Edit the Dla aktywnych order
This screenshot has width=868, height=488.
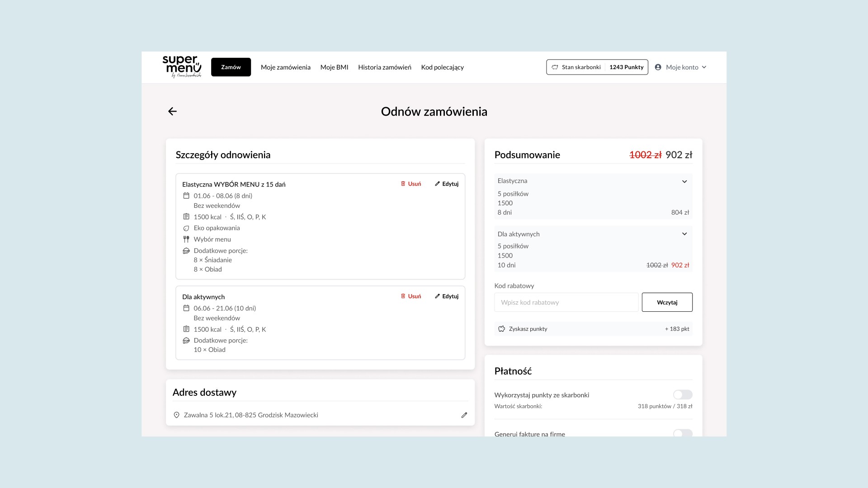tap(447, 296)
